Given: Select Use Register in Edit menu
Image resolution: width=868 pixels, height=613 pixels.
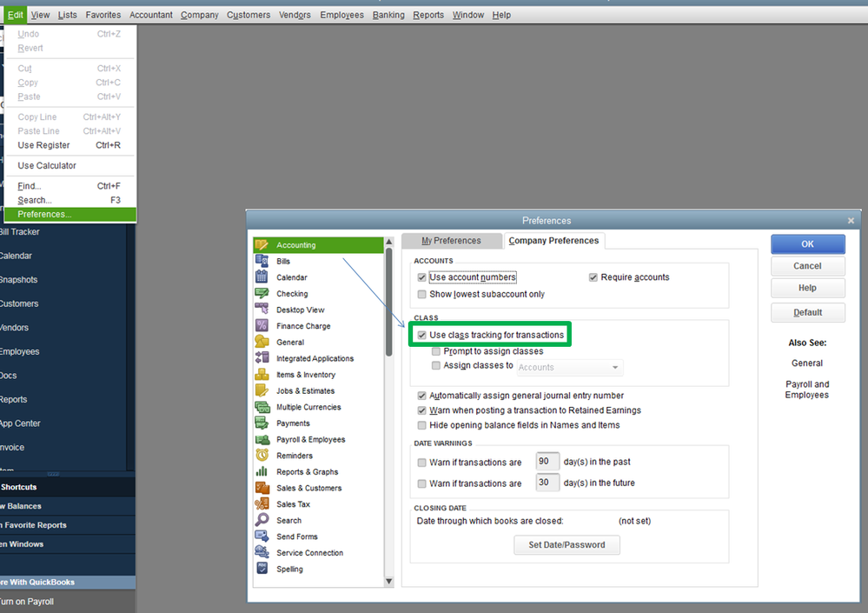Looking at the screenshot, I should 70,145.
